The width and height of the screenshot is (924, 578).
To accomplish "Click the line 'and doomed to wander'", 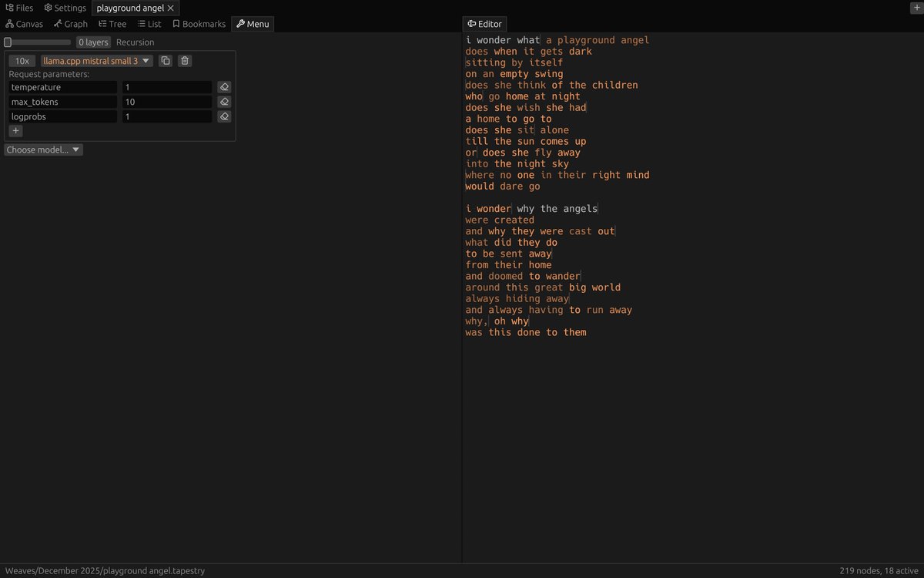I will pyautogui.click(x=523, y=276).
